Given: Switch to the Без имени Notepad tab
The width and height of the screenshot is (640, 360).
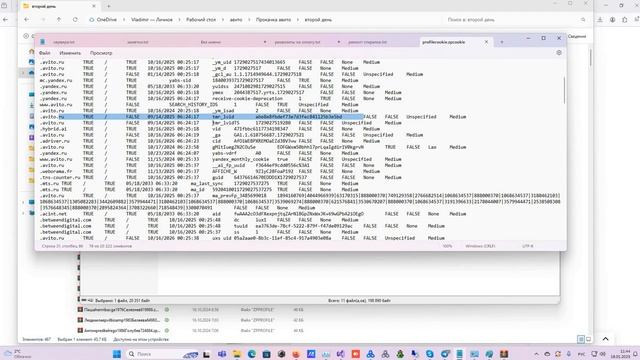Looking at the screenshot, I should pos(211,42).
